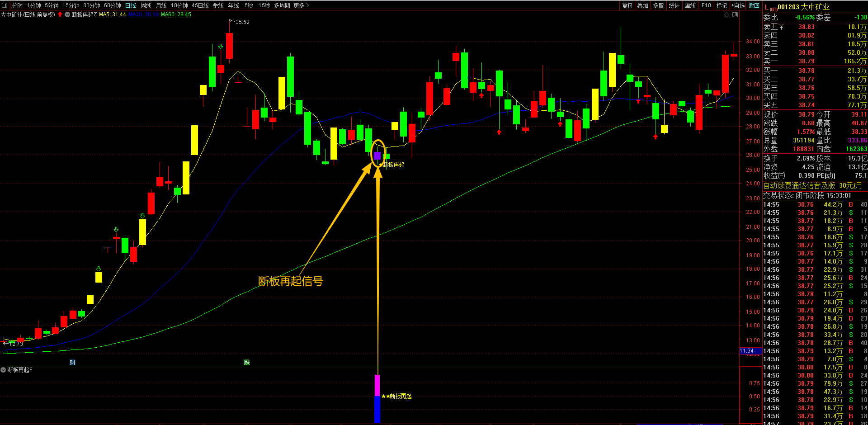Select the 5分钟 period
868x425 pixels.
[x=52, y=5]
